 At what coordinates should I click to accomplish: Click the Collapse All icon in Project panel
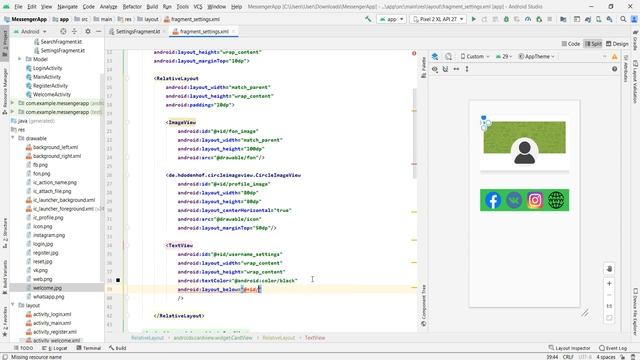pyautogui.click(x=74, y=31)
